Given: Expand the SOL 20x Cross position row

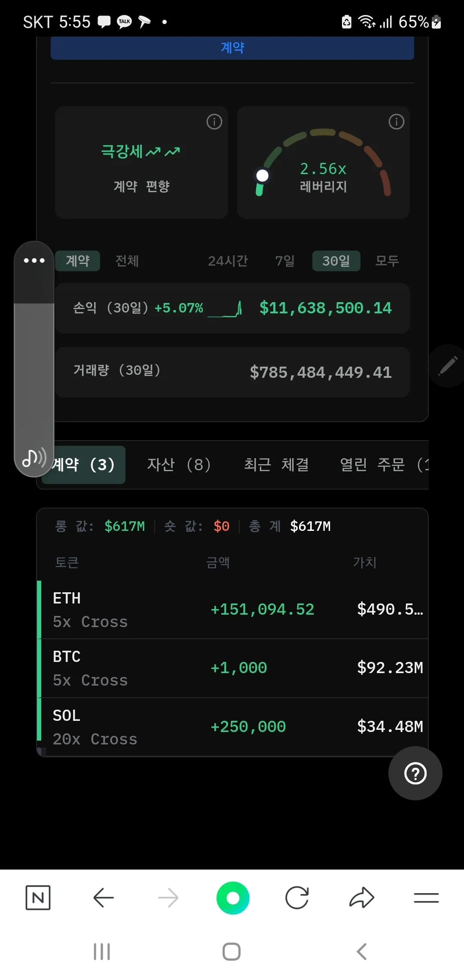Looking at the screenshot, I should [232, 727].
